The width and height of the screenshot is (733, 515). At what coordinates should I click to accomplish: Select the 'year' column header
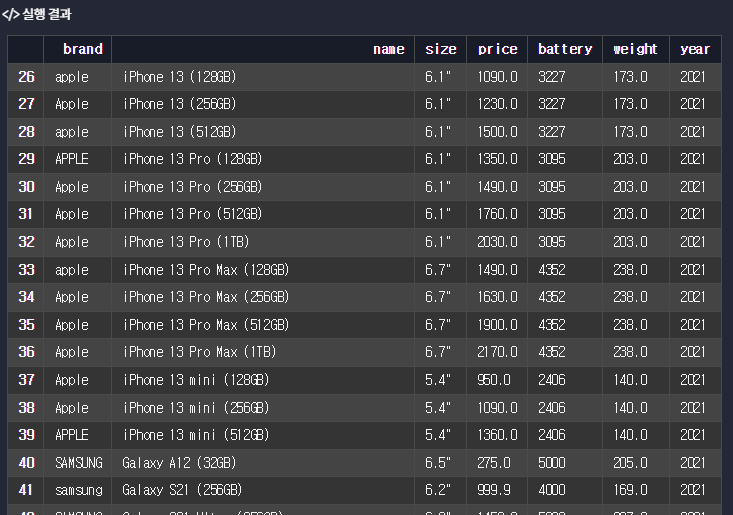[x=695, y=49]
